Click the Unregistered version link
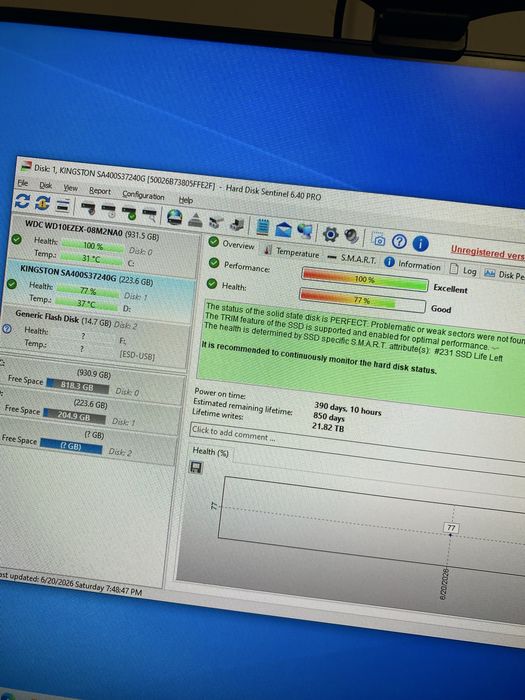This screenshot has width=525, height=700. click(x=488, y=252)
